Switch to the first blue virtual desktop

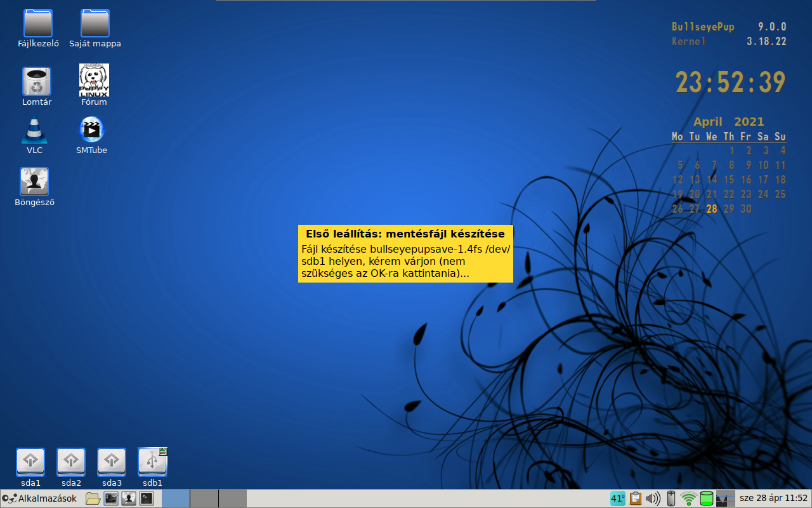[x=176, y=498]
